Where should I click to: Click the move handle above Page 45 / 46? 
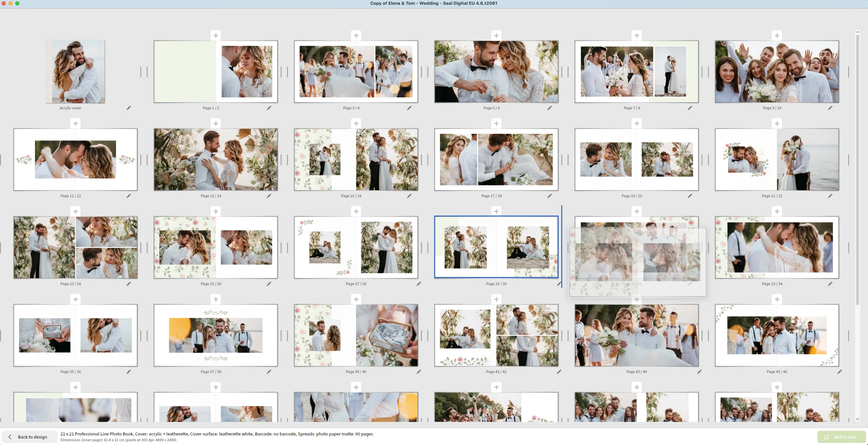(777, 299)
